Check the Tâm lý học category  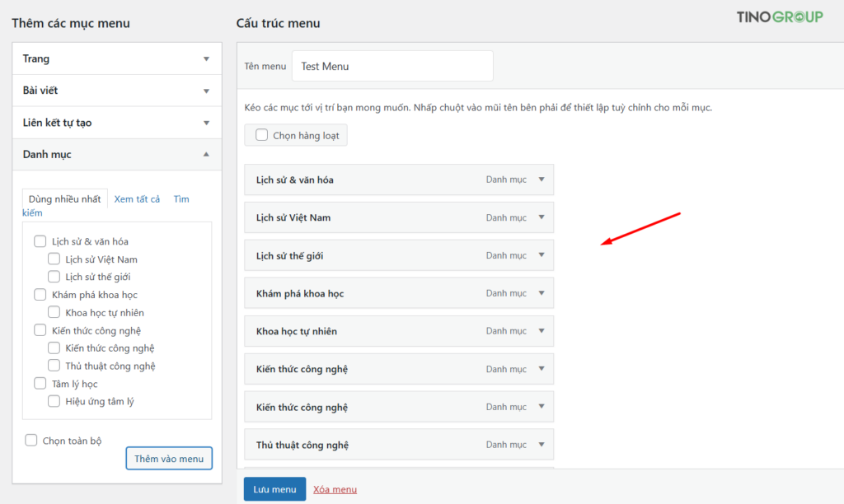click(40, 383)
